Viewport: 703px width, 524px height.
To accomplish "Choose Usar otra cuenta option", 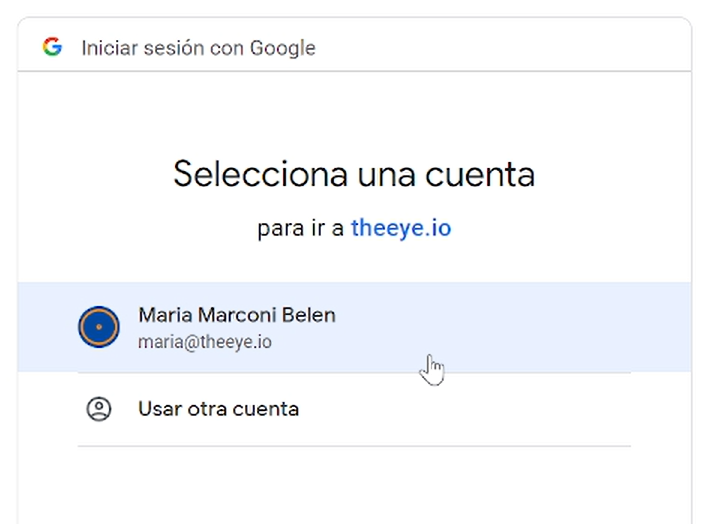I will 354,409.
